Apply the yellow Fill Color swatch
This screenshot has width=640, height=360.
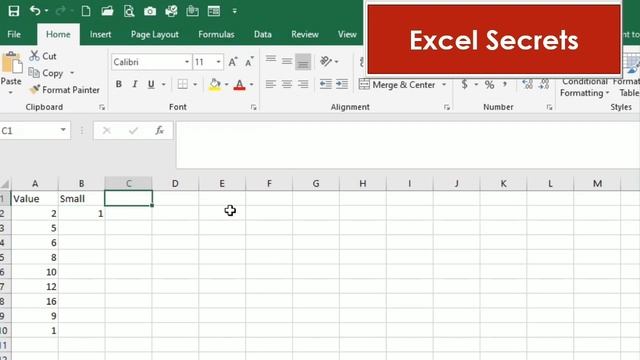(x=215, y=84)
